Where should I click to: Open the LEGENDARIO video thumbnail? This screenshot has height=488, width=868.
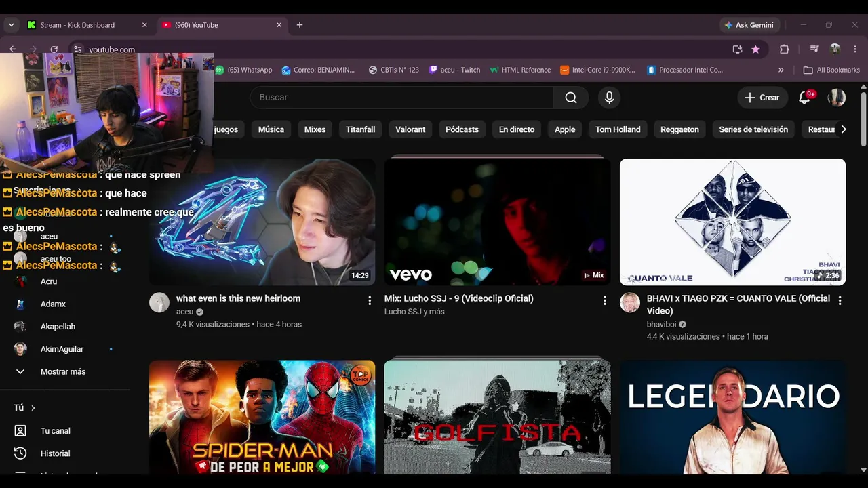732,417
